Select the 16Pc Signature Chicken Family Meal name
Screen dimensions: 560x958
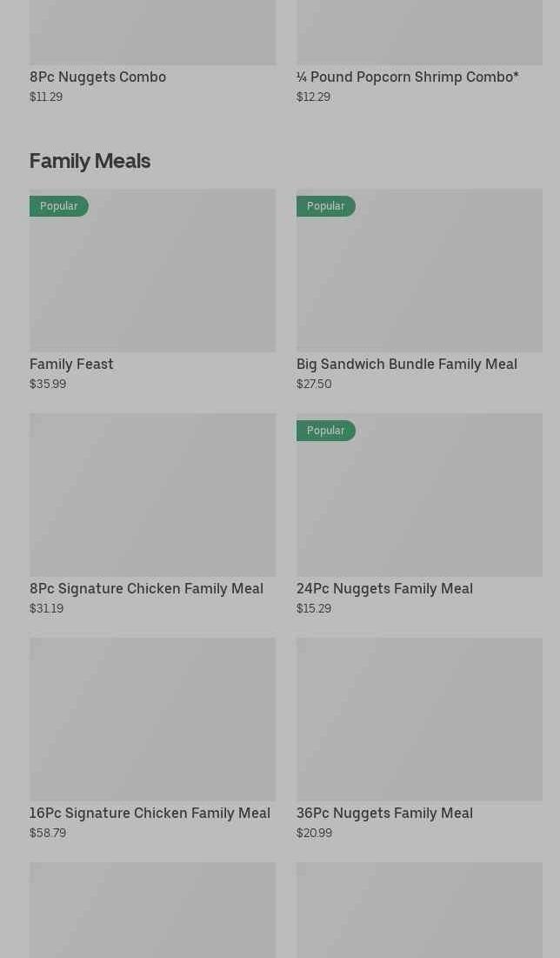click(150, 813)
